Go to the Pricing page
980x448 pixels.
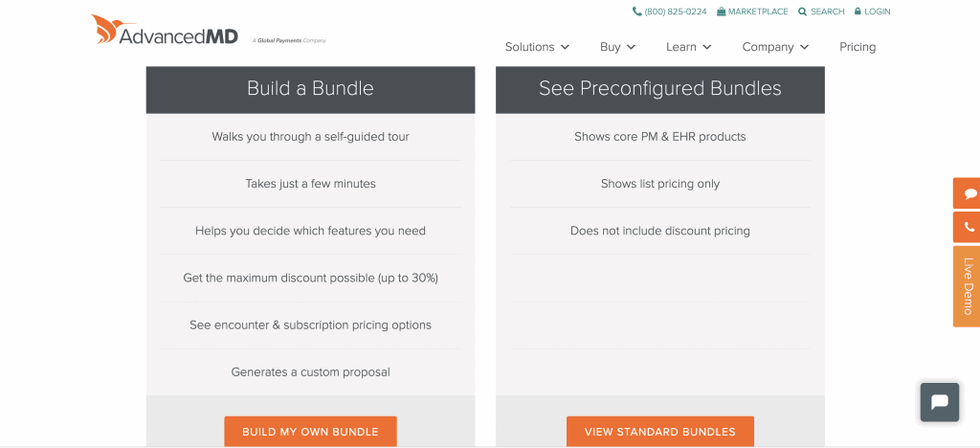tap(857, 47)
